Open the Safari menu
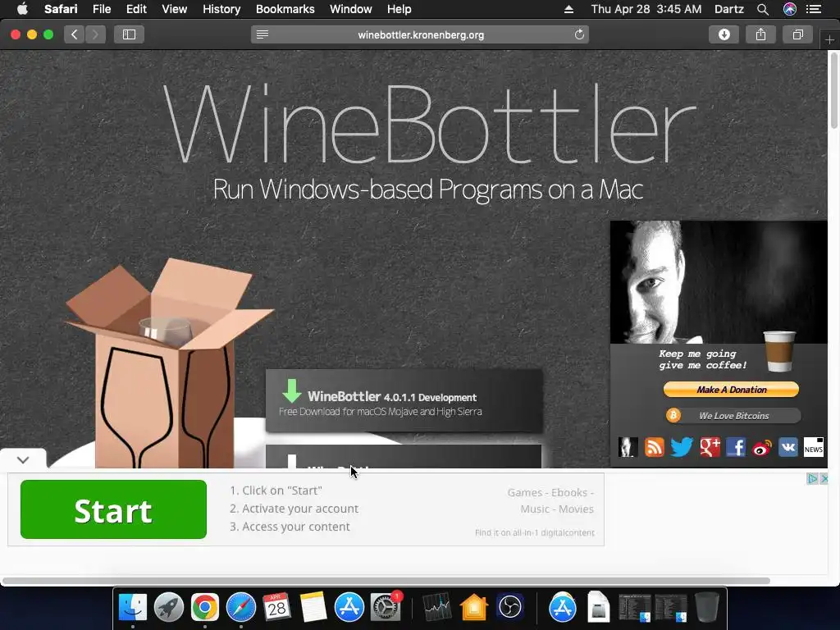Viewport: 840px width, 630px height. pyautogui.click(x=61, y=9)
